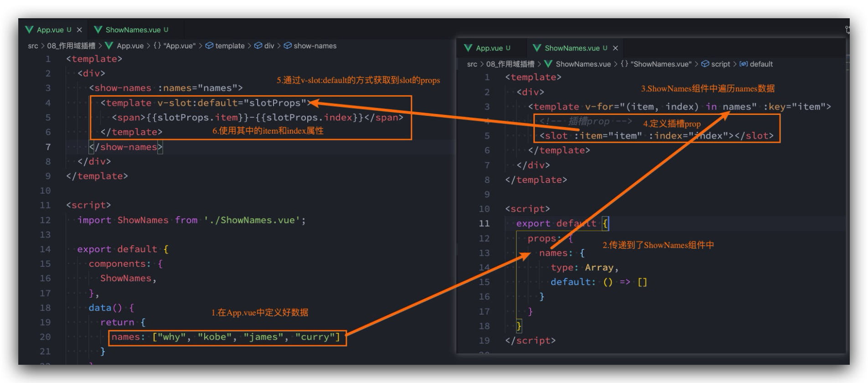Click line number 11 in right editor
Image resolution: width=868 pixels, height=383 pixels.
[484, 223]
